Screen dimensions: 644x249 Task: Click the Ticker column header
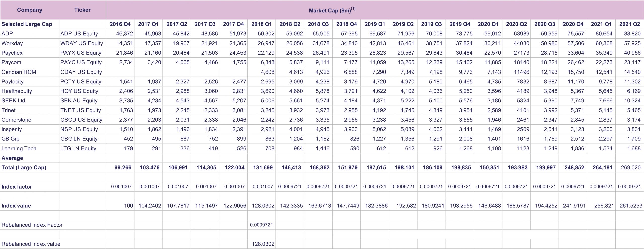(x=82, y=10)
